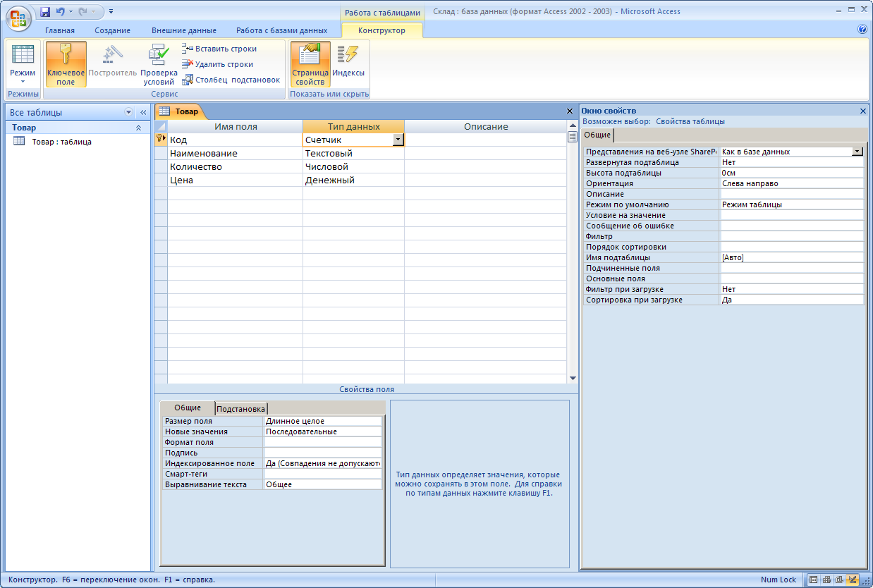Click the Имя поля column header
The width and height of the screenshot is (873, 588).
(x=235, y=126)
